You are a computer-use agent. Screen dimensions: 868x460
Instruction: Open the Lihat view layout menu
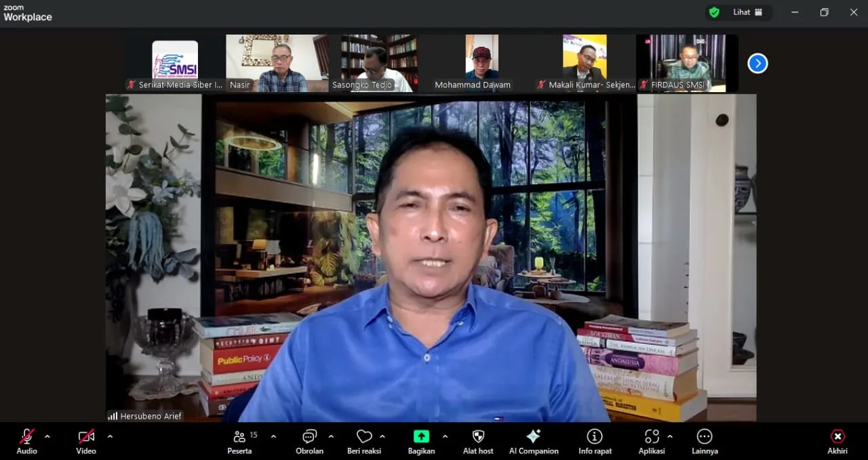click(x=747, y=12)
